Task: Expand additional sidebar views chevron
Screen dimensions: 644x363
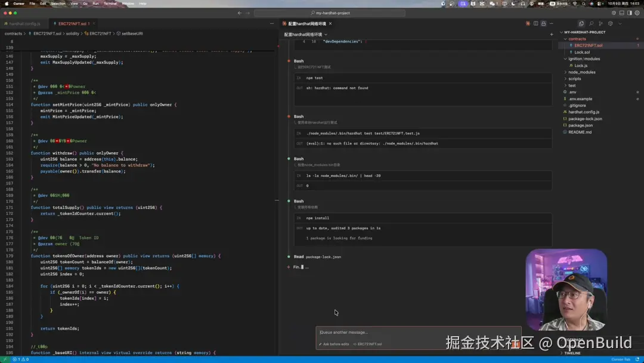Action: [620, 24]
